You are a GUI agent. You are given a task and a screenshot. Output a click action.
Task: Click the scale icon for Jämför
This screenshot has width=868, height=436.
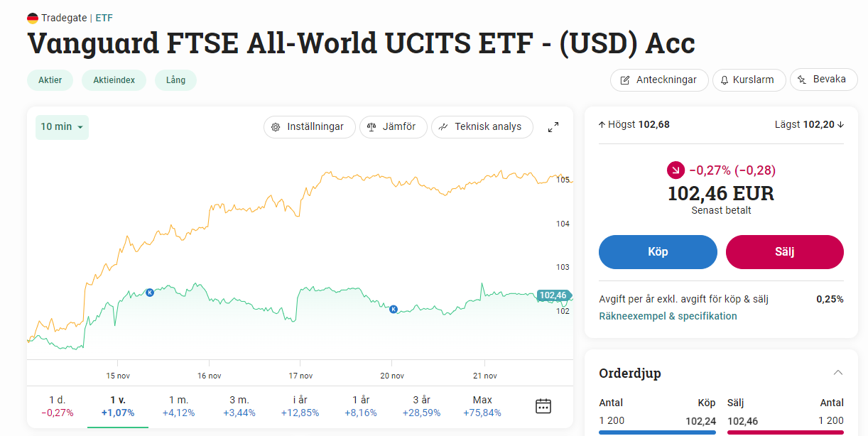tap(371, 127)
